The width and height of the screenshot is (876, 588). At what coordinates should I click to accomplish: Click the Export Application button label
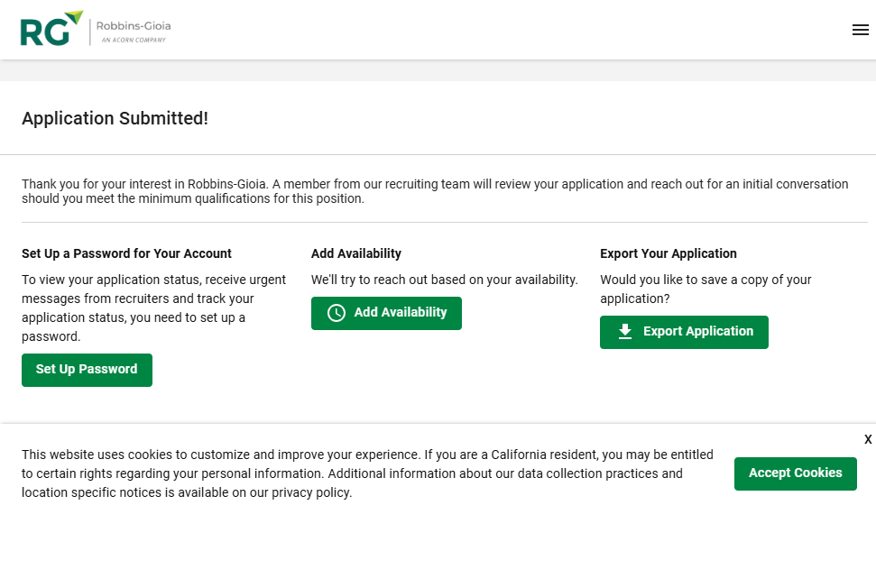[x=697, y=332]
